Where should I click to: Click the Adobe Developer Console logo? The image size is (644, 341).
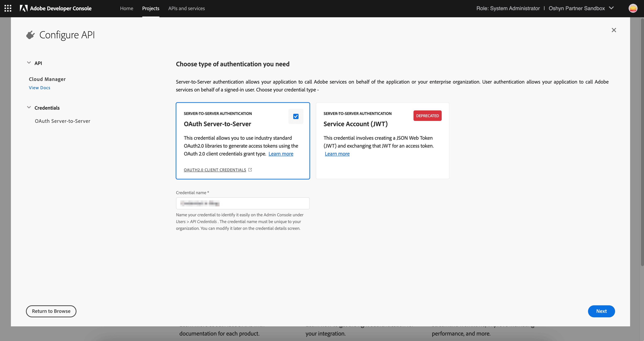point(56,8)
